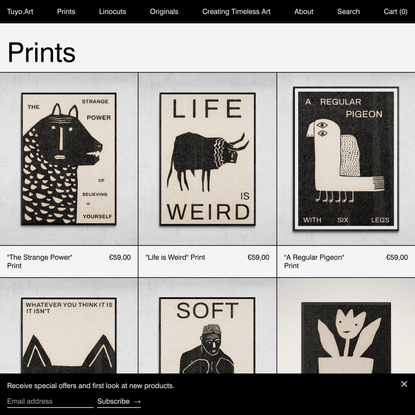Open the Originals menu item
Viewport: 415px width, 415px height.
tap(164, 12)
